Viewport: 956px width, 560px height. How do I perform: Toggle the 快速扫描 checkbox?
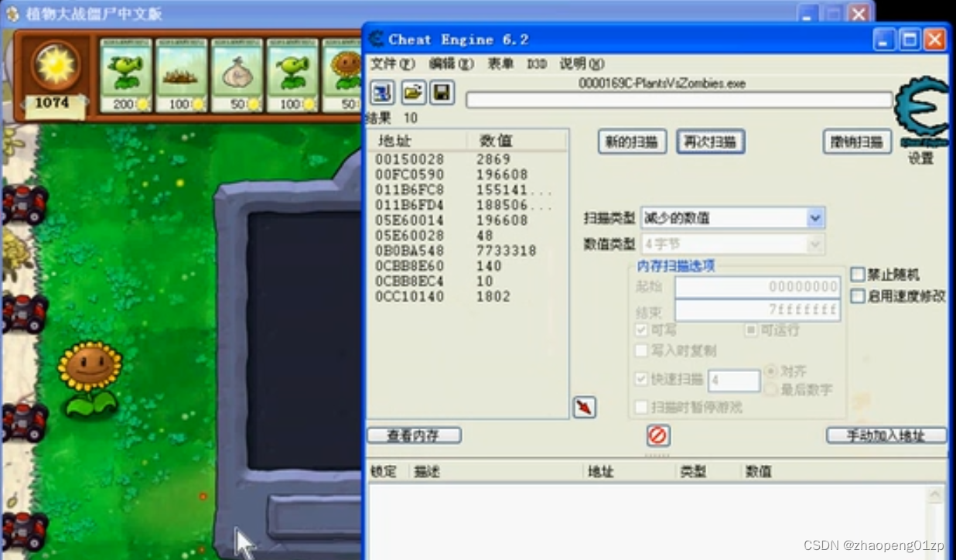tap(641, 379)
